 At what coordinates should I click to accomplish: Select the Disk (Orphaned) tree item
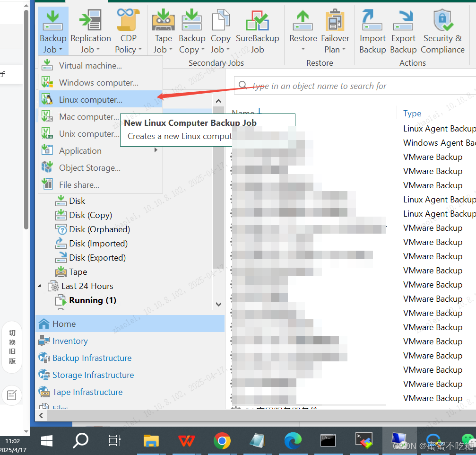93,229
